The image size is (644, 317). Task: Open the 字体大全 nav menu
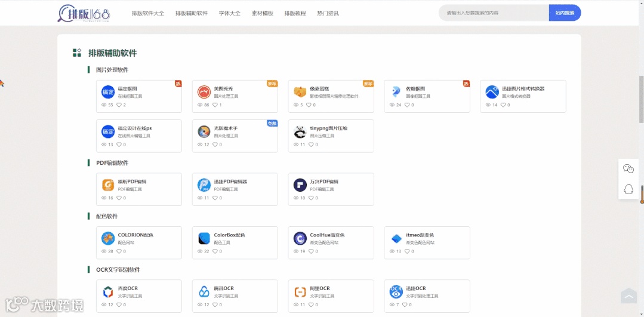230,13
